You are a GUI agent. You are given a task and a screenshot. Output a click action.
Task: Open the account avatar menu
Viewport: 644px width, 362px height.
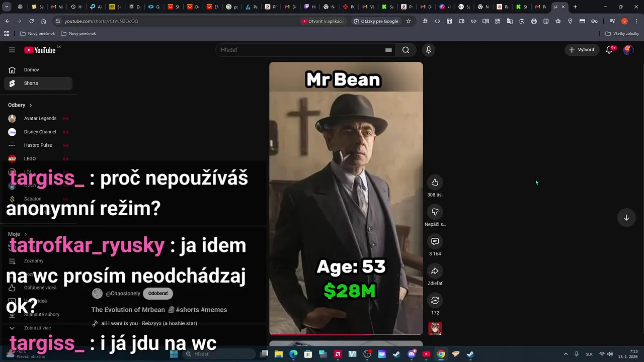[x=628, y=50]
